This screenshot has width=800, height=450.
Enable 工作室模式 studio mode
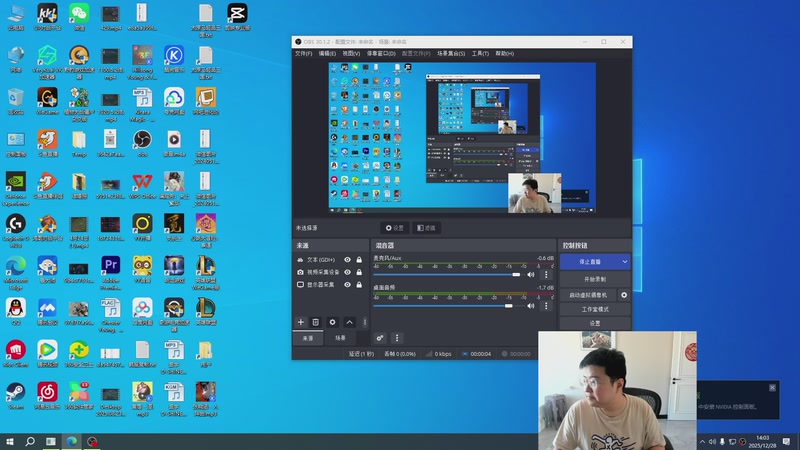(595, 309)
